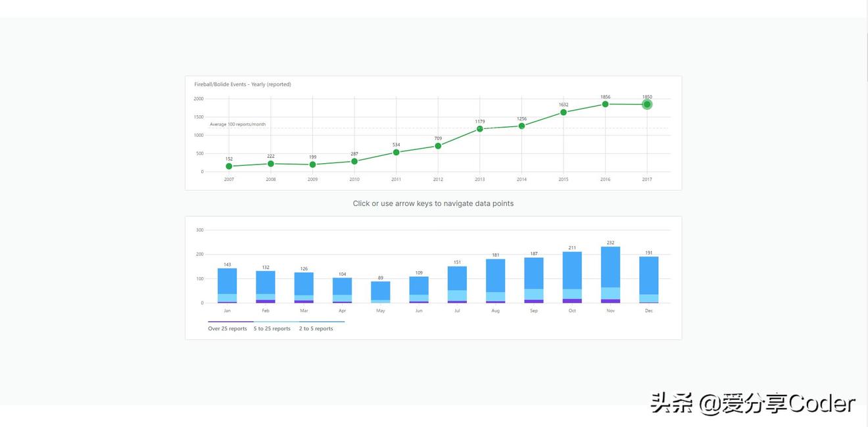Select the 2015 data point labeled 1632
This screenshot has height=427, width=868.
coord(563,112)
